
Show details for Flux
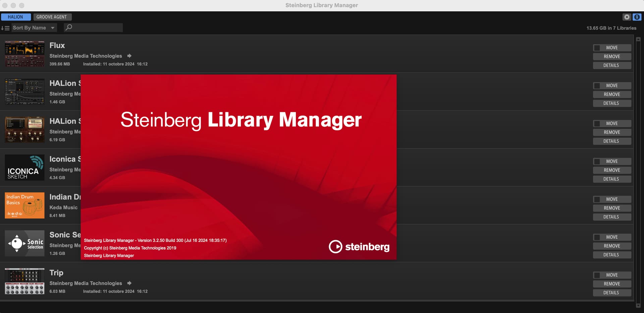click(x=612, y=65)
